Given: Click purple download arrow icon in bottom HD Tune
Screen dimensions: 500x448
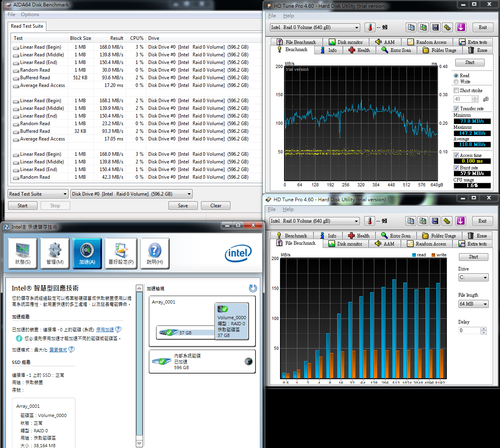Looking at the screenshot, I should [461, 221].
